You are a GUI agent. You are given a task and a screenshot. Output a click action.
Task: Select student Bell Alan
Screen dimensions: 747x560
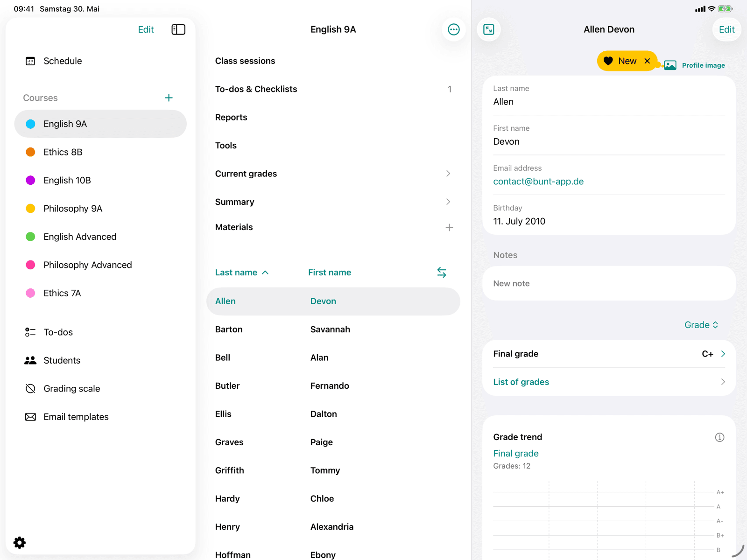[x=333, y=357]
